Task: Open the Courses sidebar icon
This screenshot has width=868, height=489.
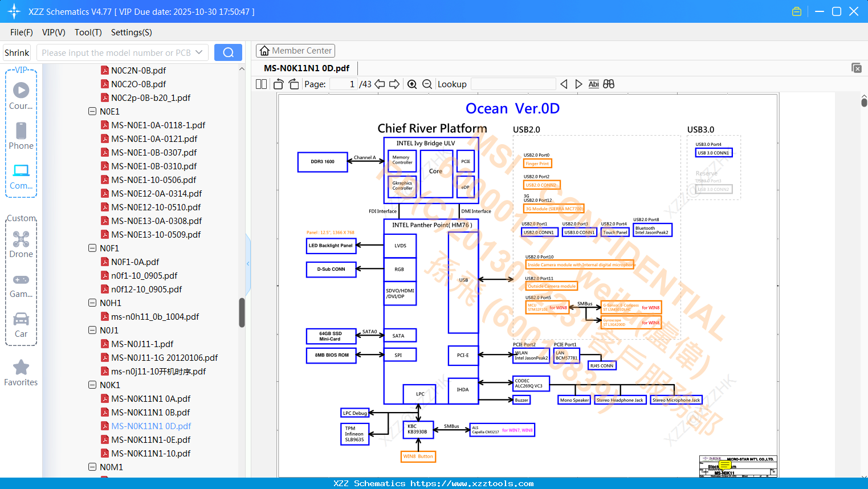Action: coord(21,96)
